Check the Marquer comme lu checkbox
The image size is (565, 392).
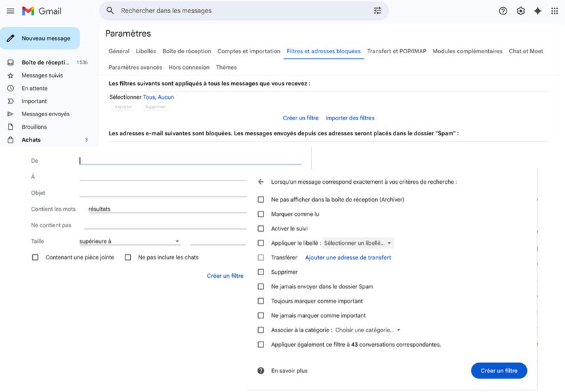261,214
